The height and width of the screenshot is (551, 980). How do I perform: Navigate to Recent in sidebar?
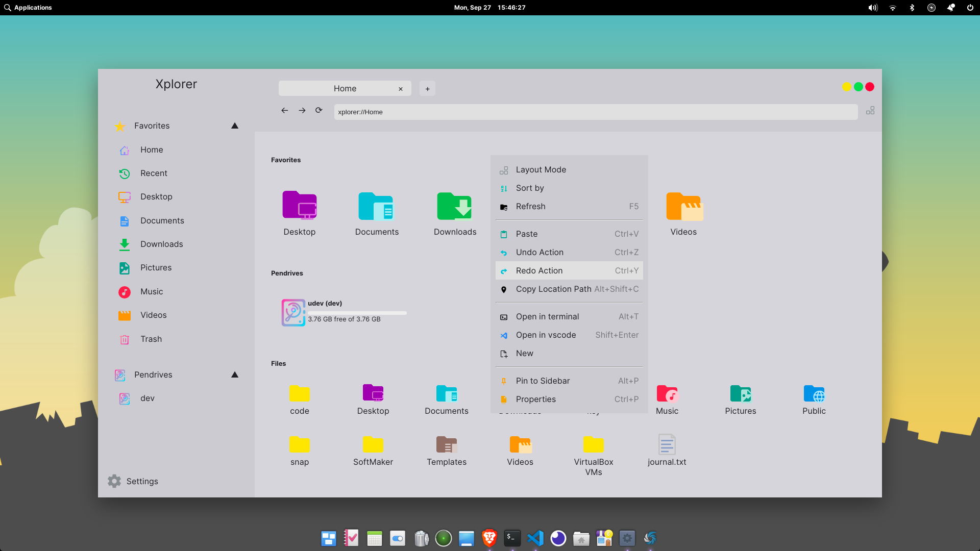click(154, 173)
